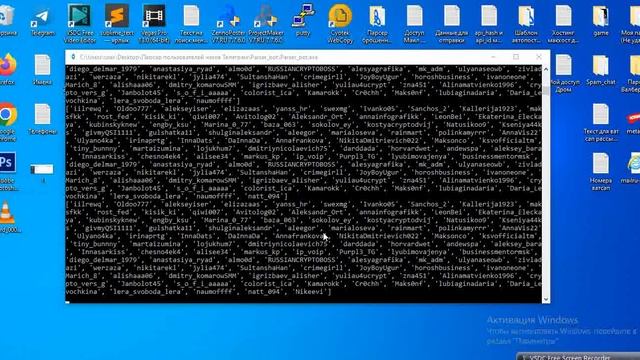Click the console scrollbar up arrow
This screenshot has height=360, width=640.
[x=546, y=69]
